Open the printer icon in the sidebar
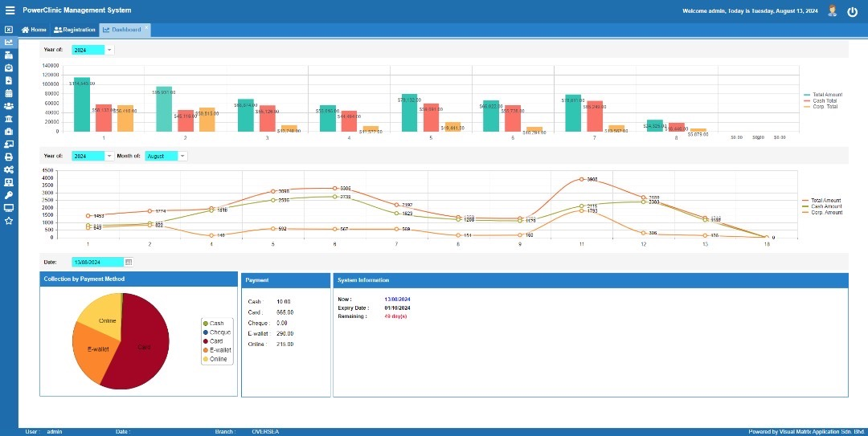868x436 pixels. [x=9, y=157]
